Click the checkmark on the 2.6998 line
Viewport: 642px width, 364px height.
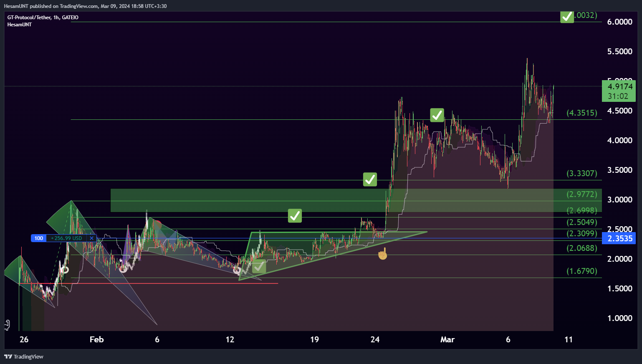coord(295,216)
